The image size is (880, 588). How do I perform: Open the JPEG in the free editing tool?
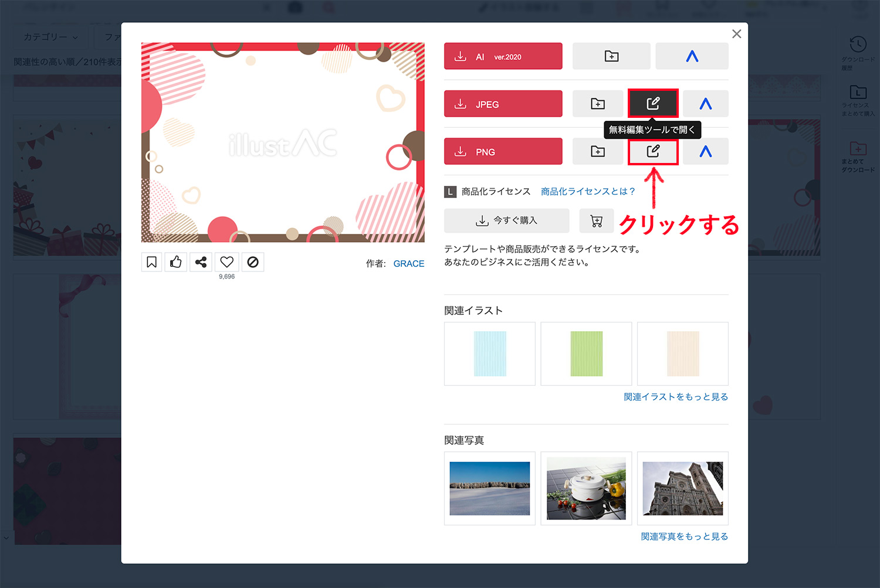pyautogui.click(x=653, y=103)
